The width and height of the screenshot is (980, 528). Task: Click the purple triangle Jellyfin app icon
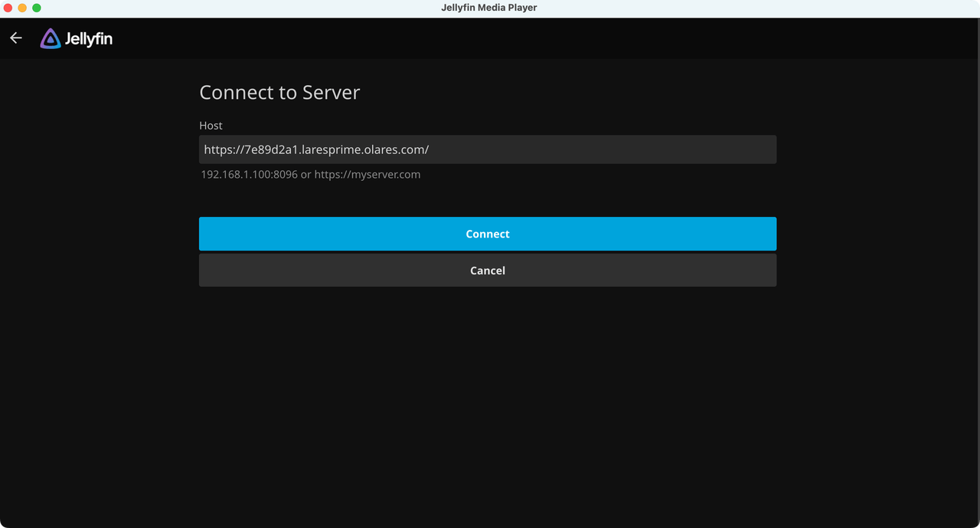tap(49, 38)
